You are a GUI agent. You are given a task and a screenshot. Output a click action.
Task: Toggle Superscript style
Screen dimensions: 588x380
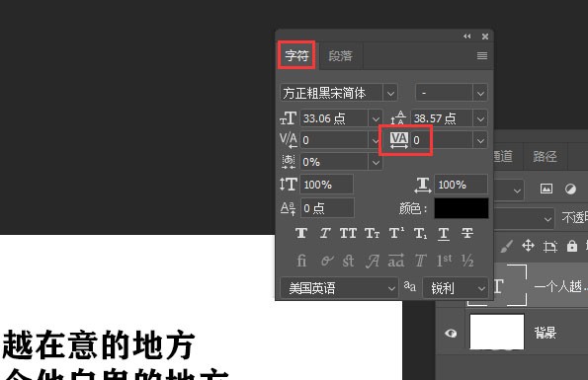396,233
